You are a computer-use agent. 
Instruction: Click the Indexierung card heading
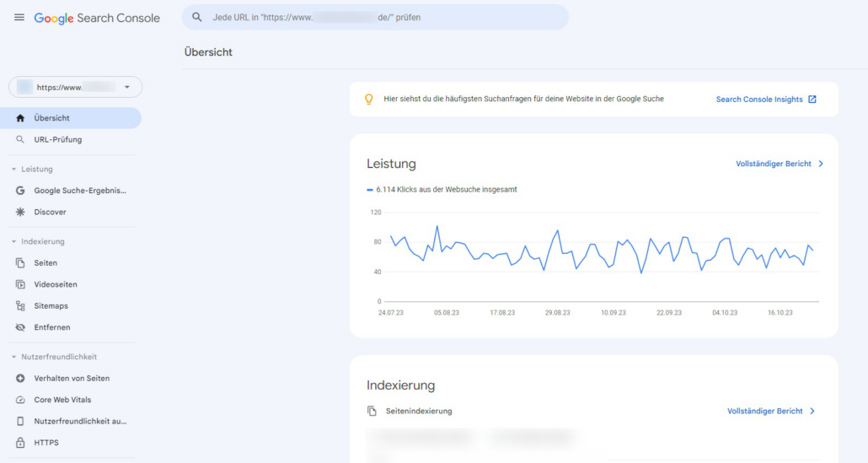pos(401,385)
